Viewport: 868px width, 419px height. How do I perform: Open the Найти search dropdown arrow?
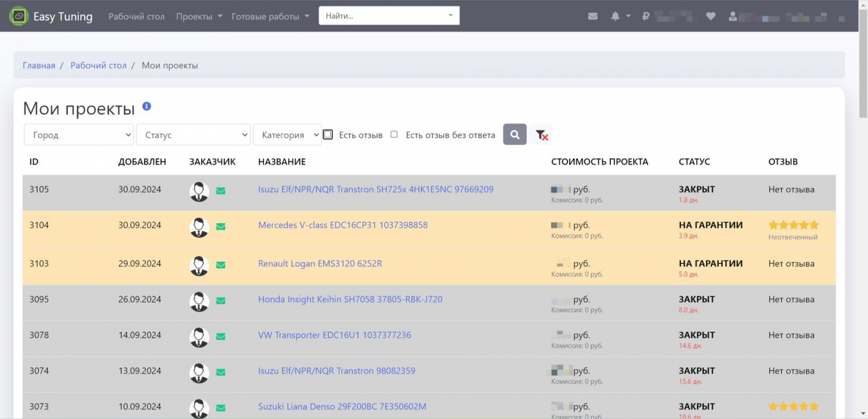click(x=450, y=16)
